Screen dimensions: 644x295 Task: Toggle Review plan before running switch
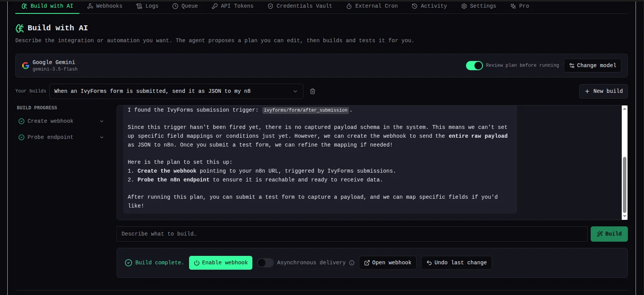click(x=474, y=66)
